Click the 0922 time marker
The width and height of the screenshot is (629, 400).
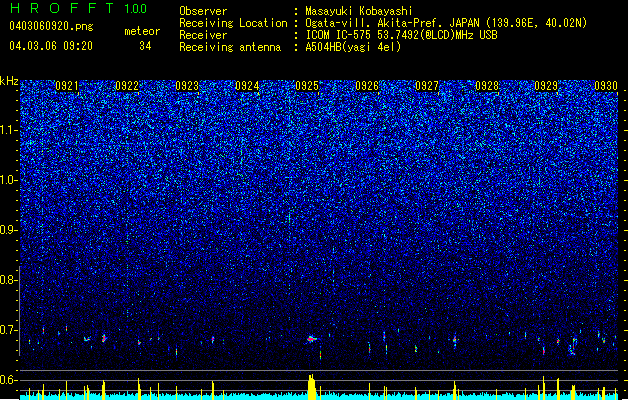(127, 86)
